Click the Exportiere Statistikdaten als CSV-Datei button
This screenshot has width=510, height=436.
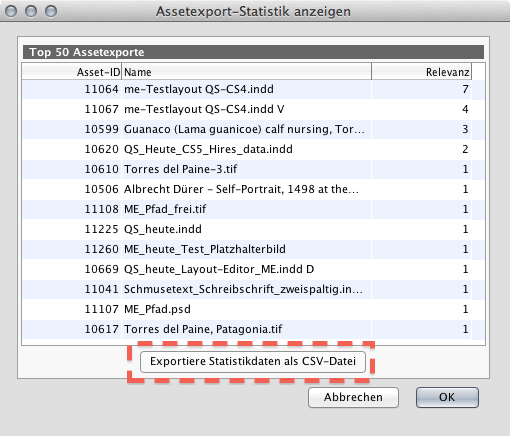pos(253,361)
